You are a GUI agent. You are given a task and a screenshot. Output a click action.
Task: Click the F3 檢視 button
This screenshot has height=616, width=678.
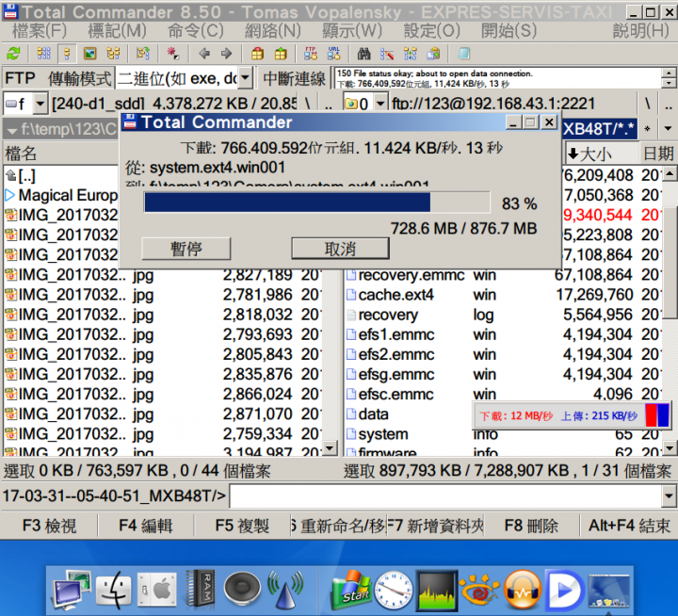point(49,526)
